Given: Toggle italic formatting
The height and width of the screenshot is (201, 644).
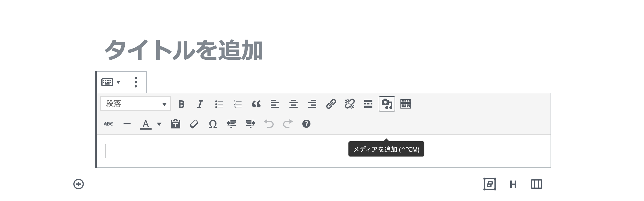Looking at the screenshot, I should point(200,104).
